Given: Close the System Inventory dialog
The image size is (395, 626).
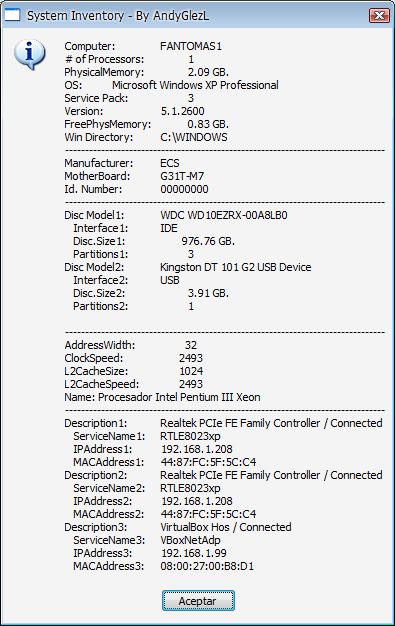Looking at the screenshot, I should (379, 16).
